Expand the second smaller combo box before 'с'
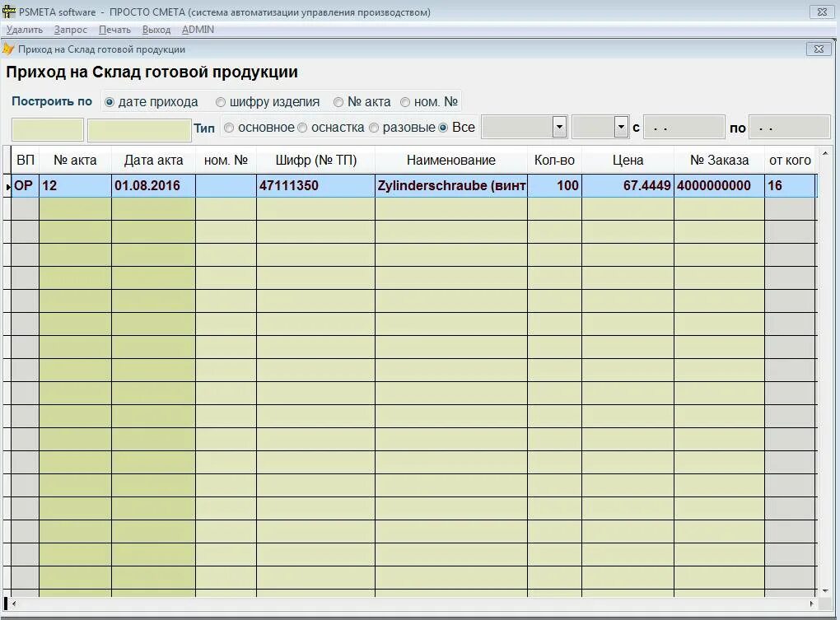840x620 pixels. coord(621,128)
